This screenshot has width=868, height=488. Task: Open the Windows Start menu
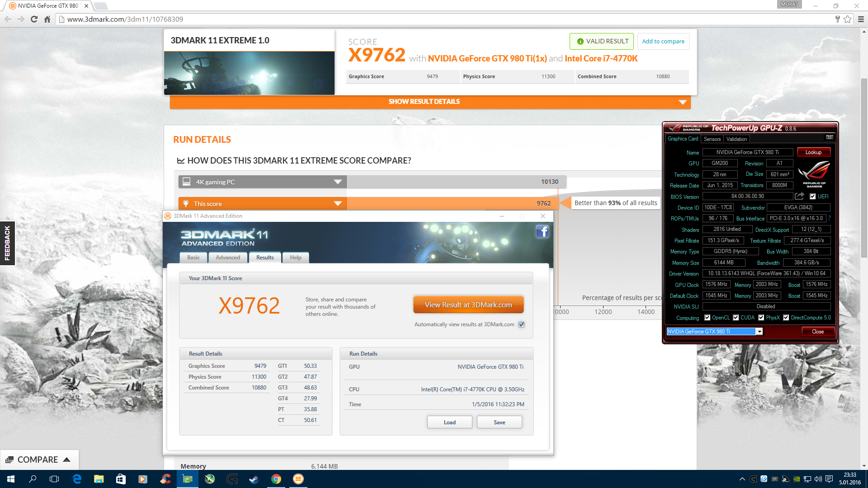coord(11,479)
